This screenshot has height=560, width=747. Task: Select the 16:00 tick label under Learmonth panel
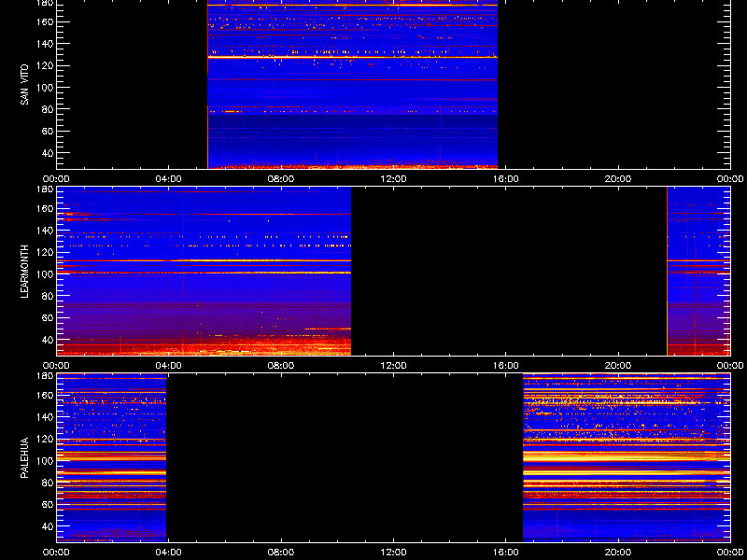pos(506,366)
